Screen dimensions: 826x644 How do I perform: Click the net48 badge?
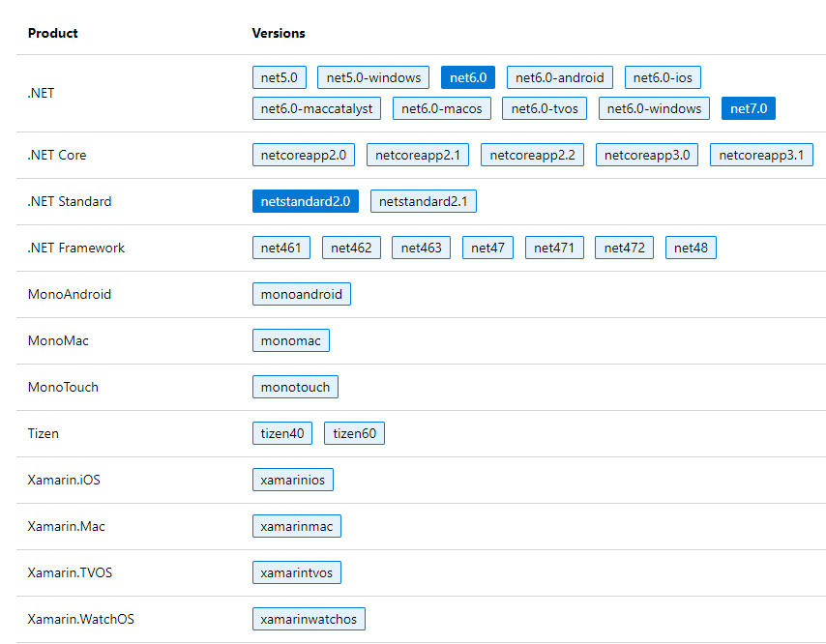pyautogui.click(x=692, y=248)
